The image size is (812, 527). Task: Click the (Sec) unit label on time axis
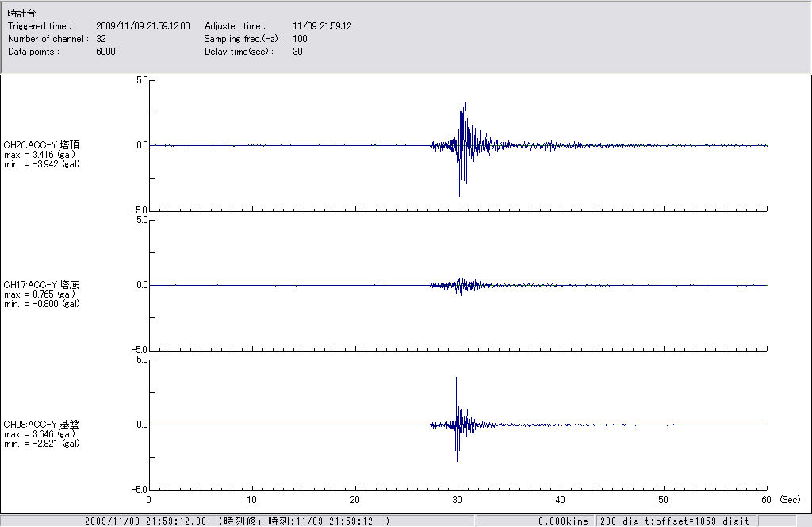point(790,500)
